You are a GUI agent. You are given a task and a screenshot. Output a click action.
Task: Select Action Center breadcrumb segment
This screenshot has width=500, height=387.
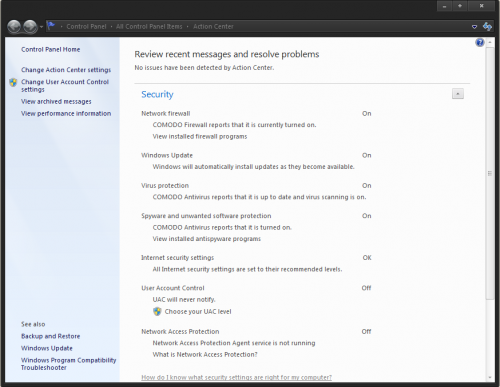click(x=213, y=26)
